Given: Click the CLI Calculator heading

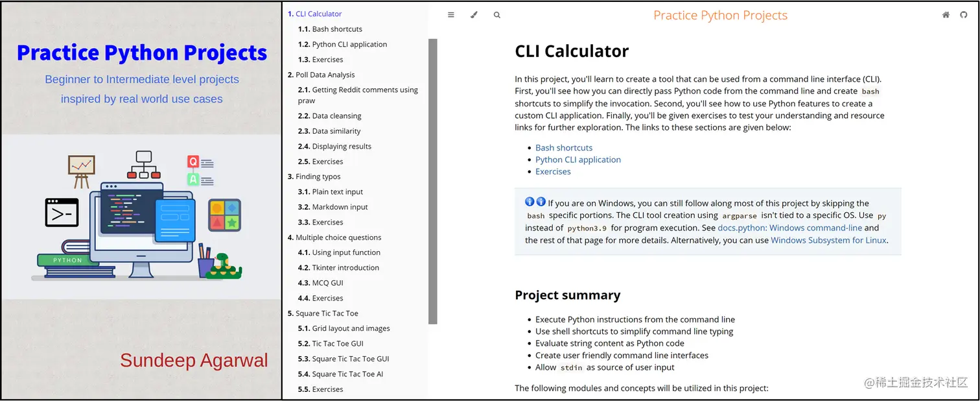Looking at the screenshot, I should click(x=572, y=51).
